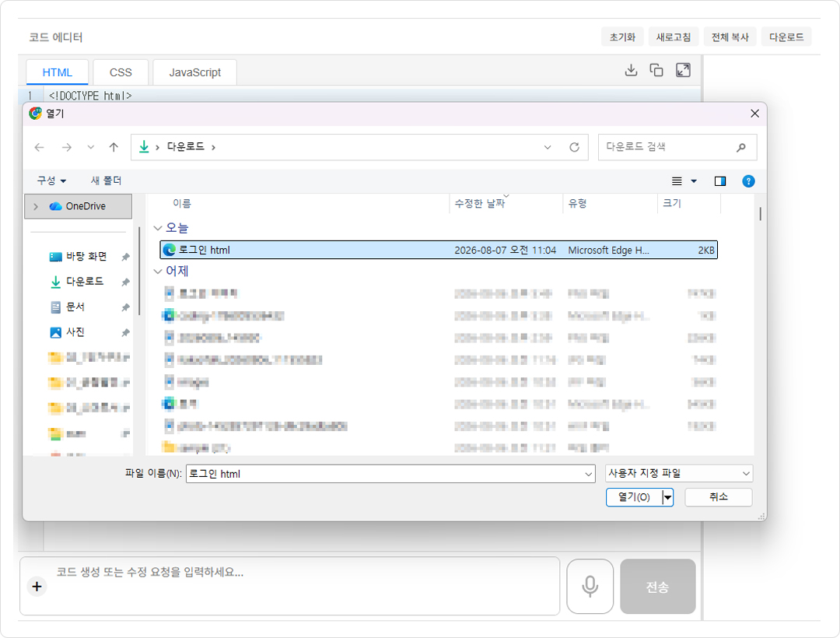Viewport: 840px width, 638px height.
Task: Click the 초기화 button
Action: coord(622,37)
